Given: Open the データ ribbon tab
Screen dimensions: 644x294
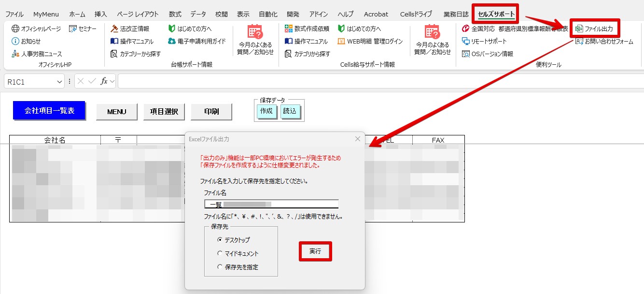Looking at the screenshot, I should click(198, 14).
